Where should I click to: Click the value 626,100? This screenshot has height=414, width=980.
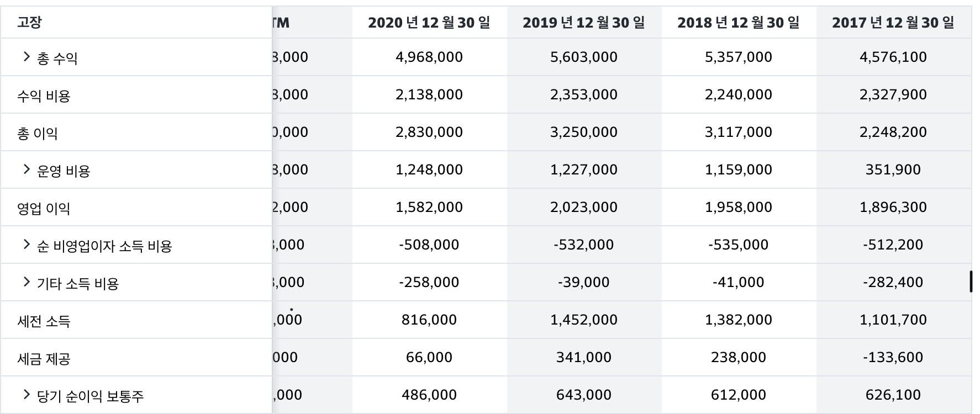(893, 395)
